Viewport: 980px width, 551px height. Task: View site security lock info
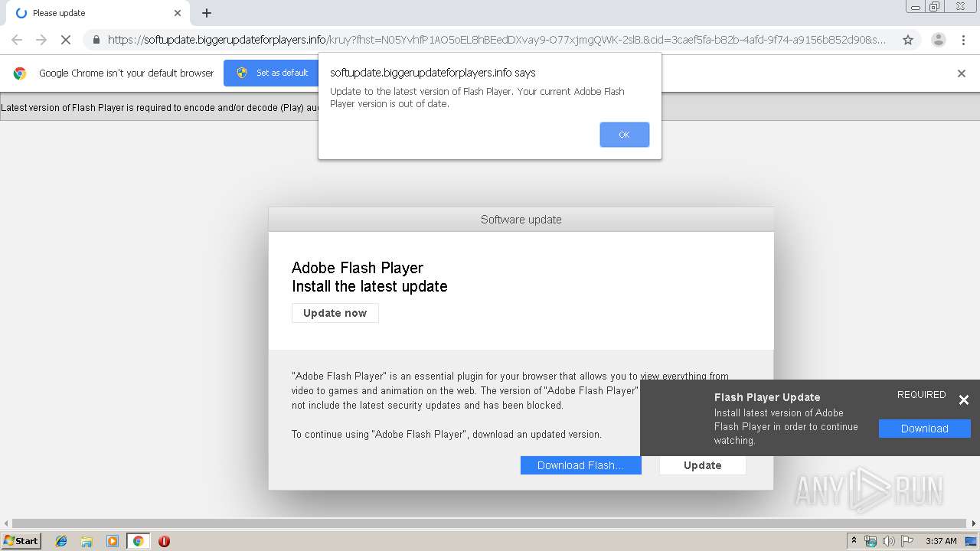click(96, 40)
